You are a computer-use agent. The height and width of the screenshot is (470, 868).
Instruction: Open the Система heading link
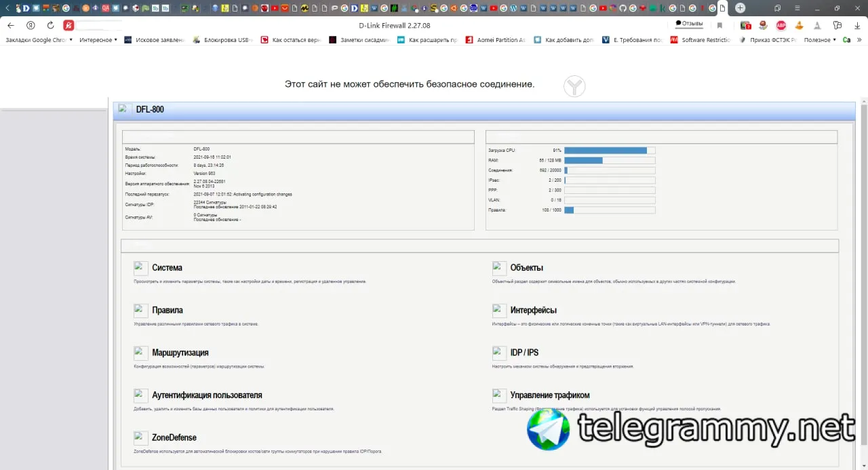coord(167,268)
